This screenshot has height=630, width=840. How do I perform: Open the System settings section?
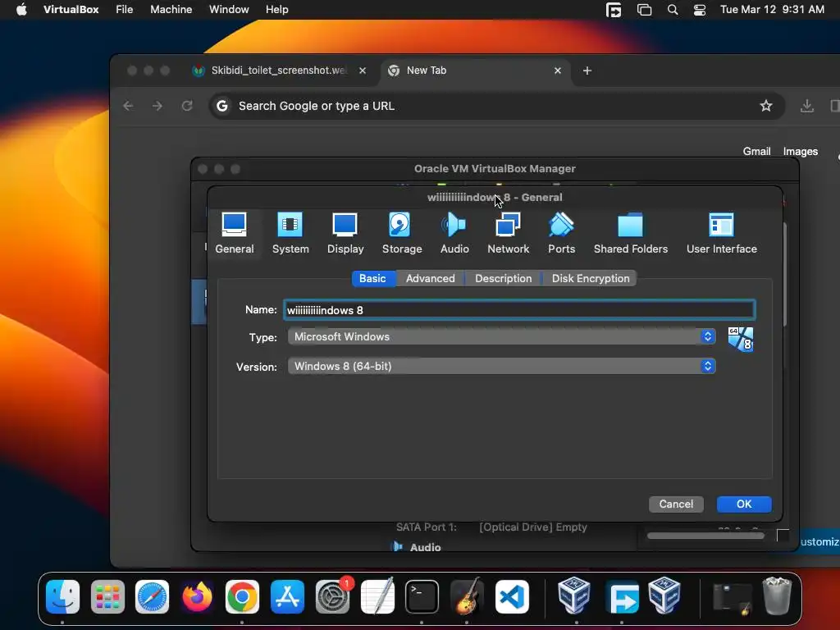click(x=290, y=233)
